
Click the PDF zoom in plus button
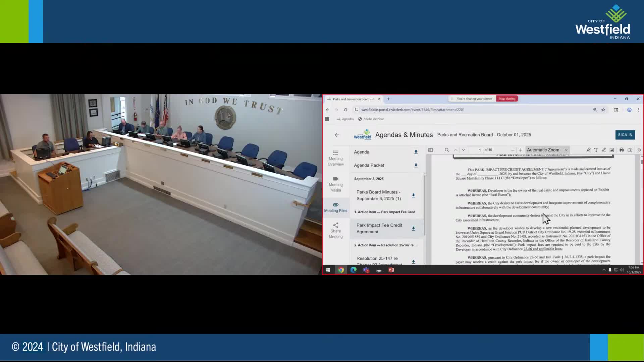point(521,150)
